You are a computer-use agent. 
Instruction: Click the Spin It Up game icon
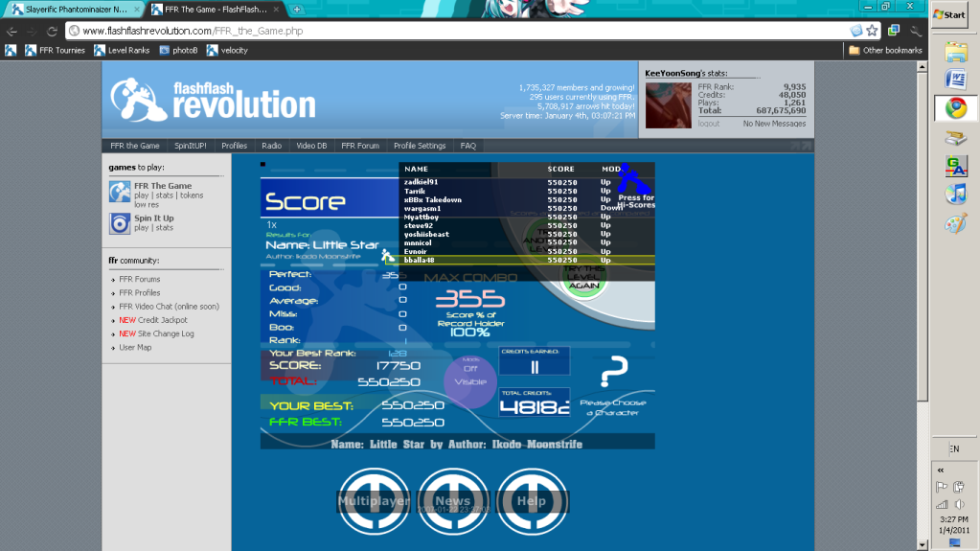click(x=120, y=223)
